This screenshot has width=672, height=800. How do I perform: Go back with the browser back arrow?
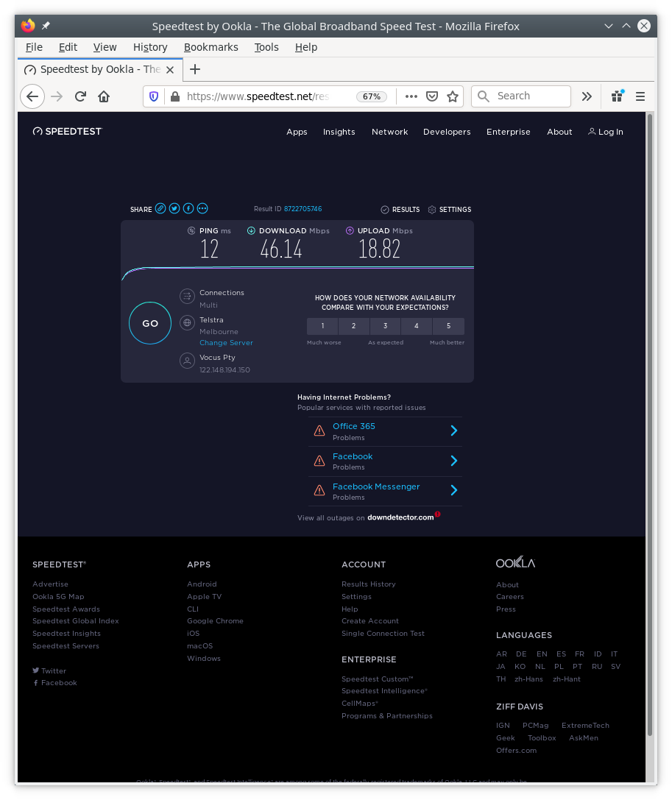(32, 96)
